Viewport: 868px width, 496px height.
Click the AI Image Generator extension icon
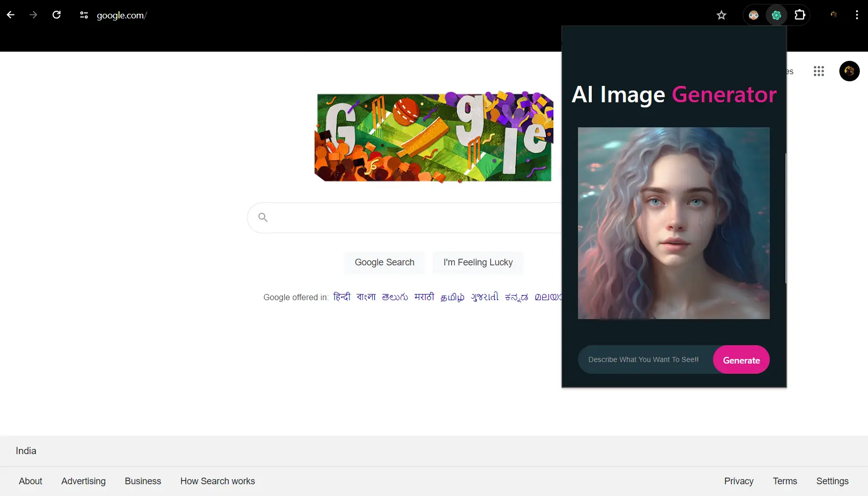(776, 15)
